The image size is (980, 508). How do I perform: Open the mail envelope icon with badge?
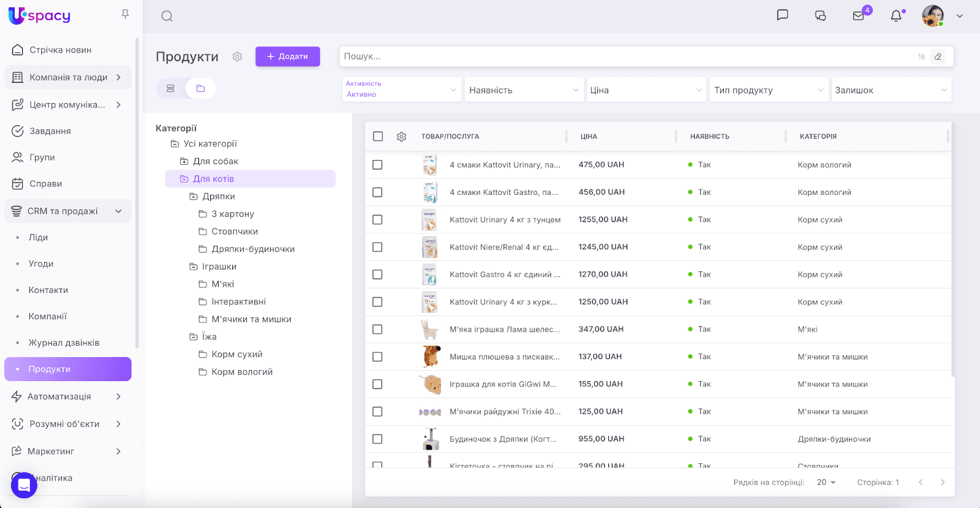(859, 16)
